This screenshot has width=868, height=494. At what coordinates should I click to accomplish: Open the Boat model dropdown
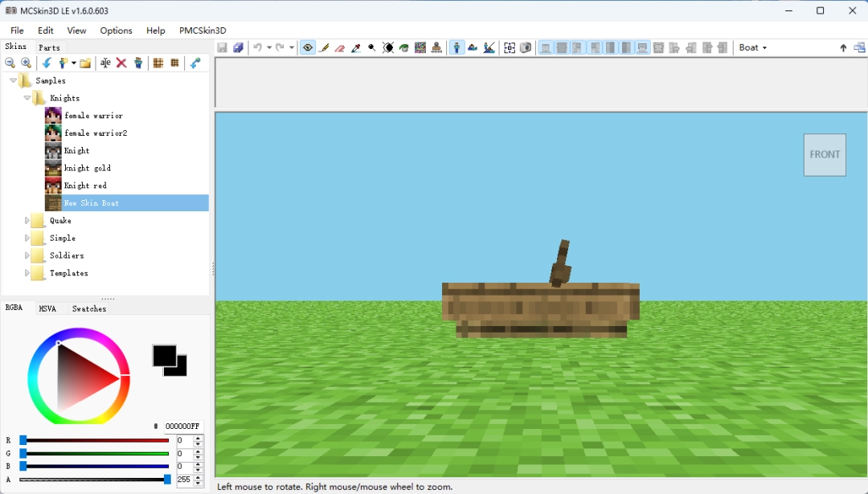click(752, 47)
